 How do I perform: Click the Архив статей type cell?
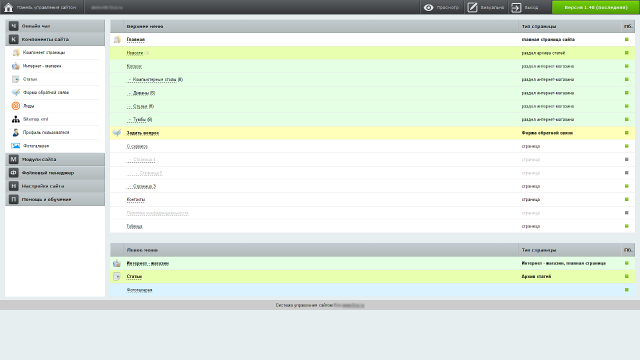(536, 276)
